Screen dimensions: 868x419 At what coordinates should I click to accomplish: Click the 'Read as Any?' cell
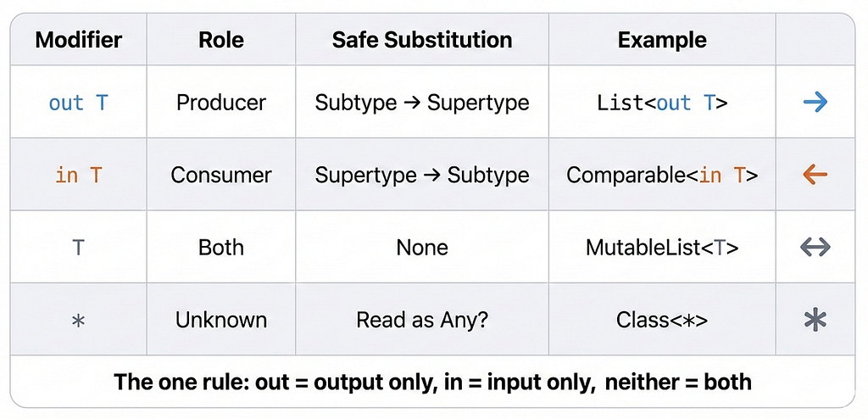point(422,320)
